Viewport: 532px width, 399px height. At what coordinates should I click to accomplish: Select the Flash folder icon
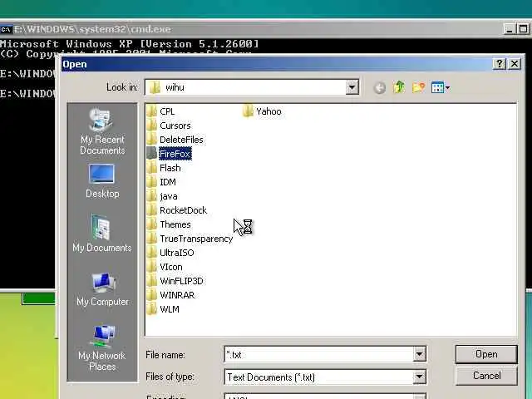coord(151,168)
